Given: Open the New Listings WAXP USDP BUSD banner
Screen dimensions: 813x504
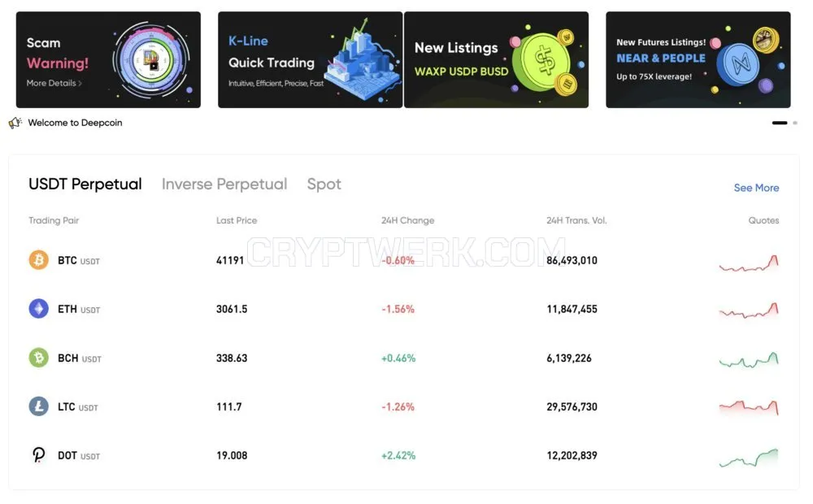Looking at the screenshot, I should 496,59.
